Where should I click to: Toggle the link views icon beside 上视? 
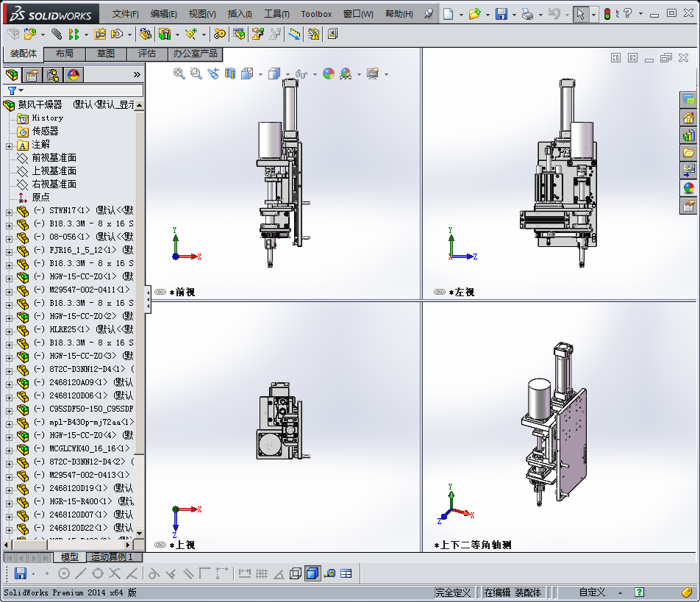click(160, 545)
